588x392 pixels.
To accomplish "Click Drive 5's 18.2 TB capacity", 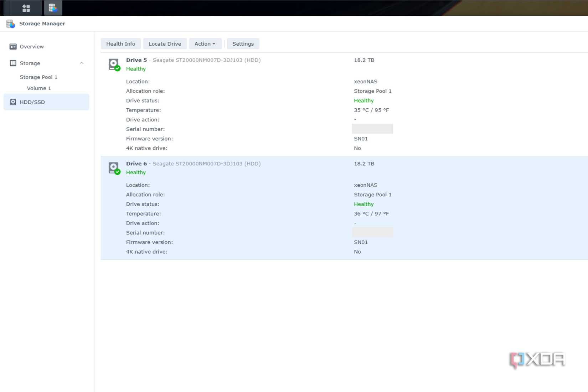I will tap(364, 60).
